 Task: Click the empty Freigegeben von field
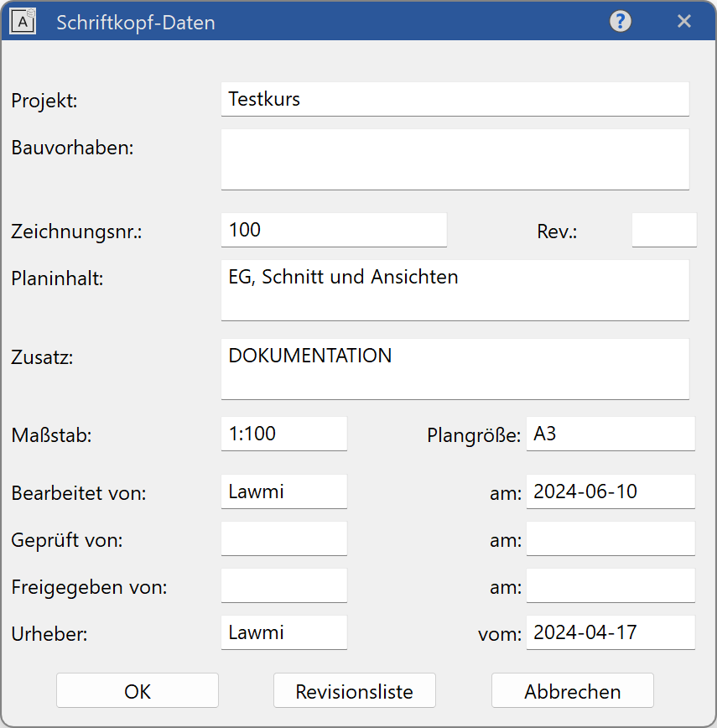click(x=283, y=585)
